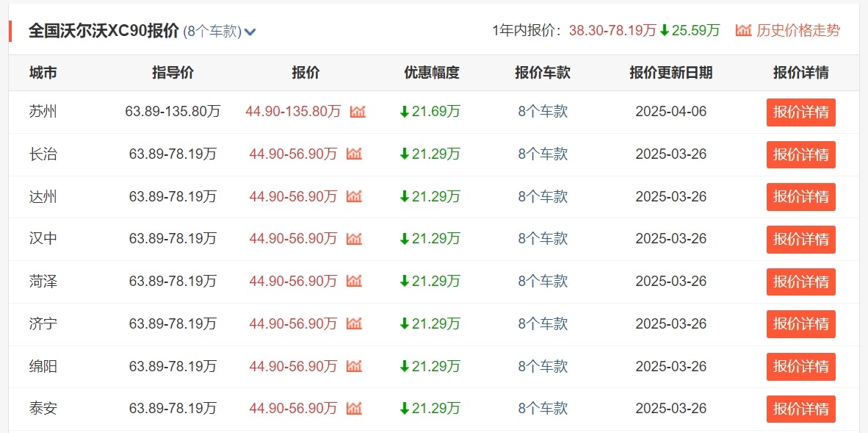Click the 苏州 quote price 44.90-135.80万
The height and width of the screenshot is (433, 868).
293,112
